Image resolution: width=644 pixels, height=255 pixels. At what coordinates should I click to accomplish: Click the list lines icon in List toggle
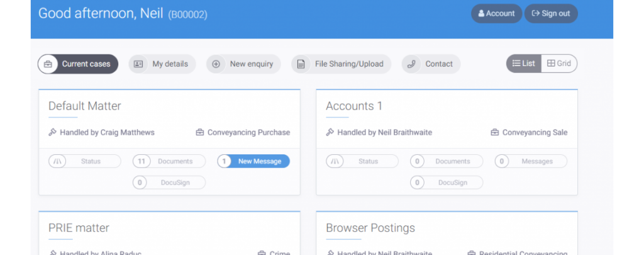pos(516,64)
